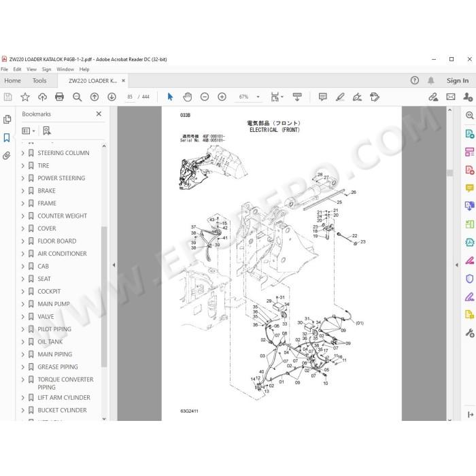Screen dimensions: 476x476
Task: Click the upload to cloud icon
Action: pos(42,97)
